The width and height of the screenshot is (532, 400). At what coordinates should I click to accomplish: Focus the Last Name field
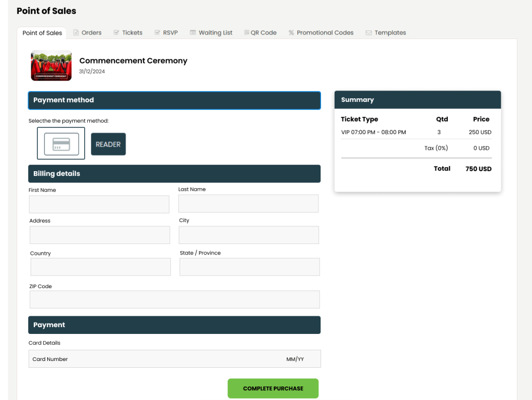(x=248, y=203)
